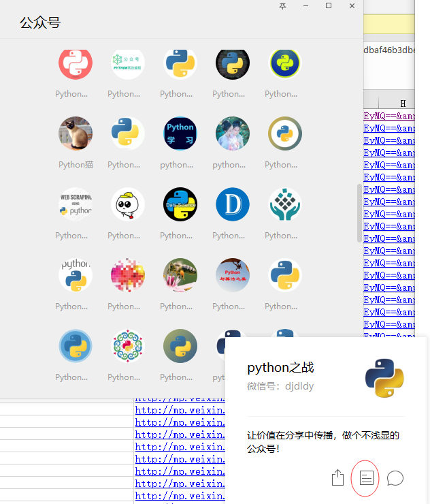Viewport: 430px width, 504px height.
Task: Click the speech bubble message icon
Action: coord(395,478)
